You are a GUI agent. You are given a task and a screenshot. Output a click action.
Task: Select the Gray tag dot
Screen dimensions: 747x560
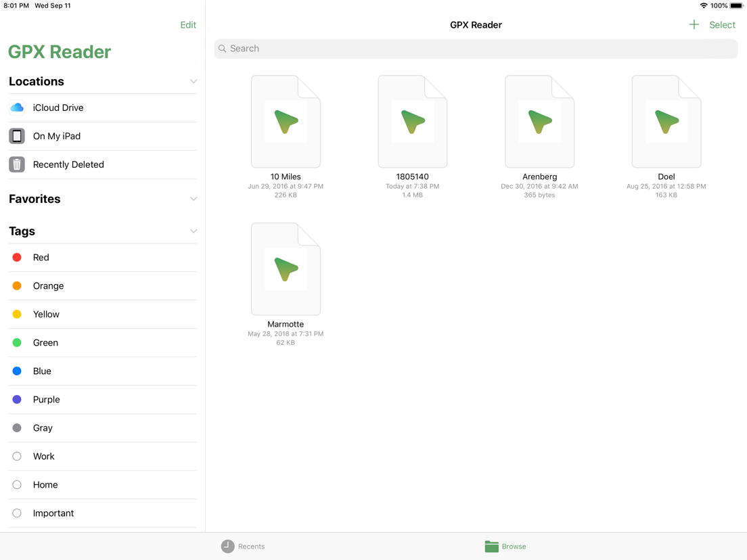[17, 427]
